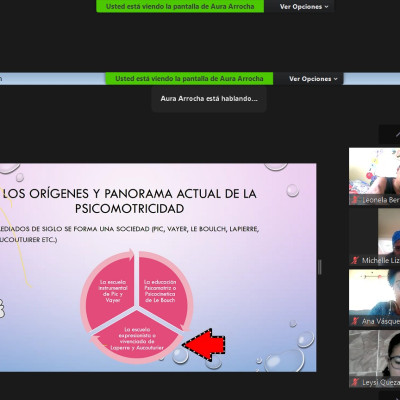Click the muted mic icon on Leysi Queza tile
This screenshot has height=400, width=400.
(x=355, y=382)
